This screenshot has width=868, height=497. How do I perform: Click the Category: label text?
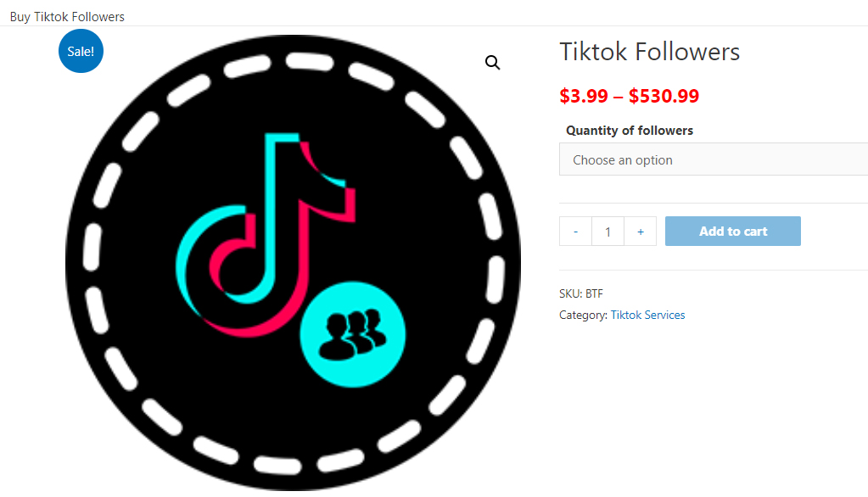(583, 315)
